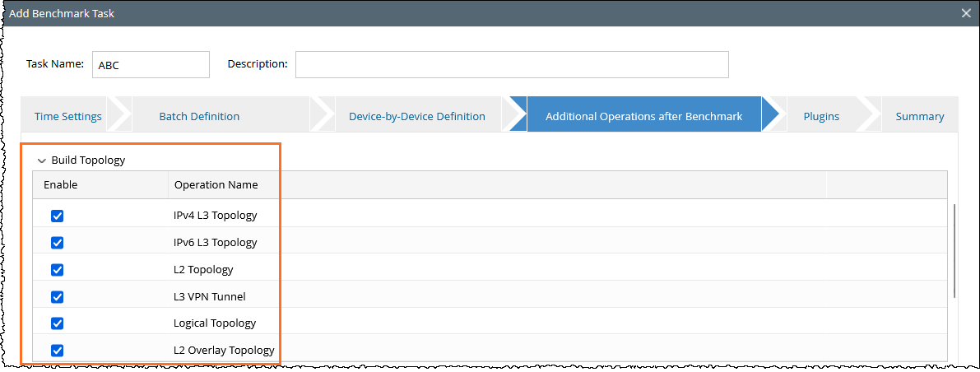Switch to the Time Settings step
Image resolution: width=980 pixels, height=372 pixels.
point(68,116)
